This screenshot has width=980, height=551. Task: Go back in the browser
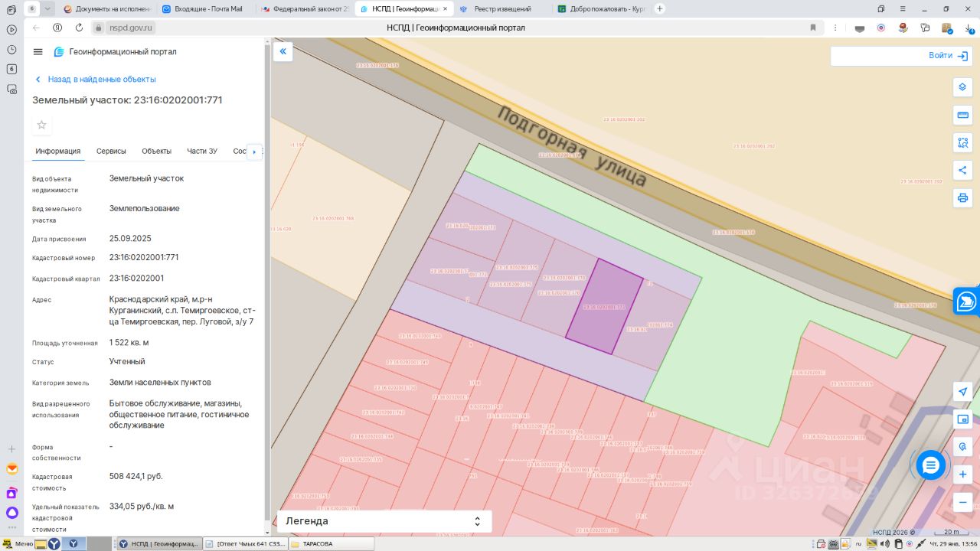pos(36,28)
